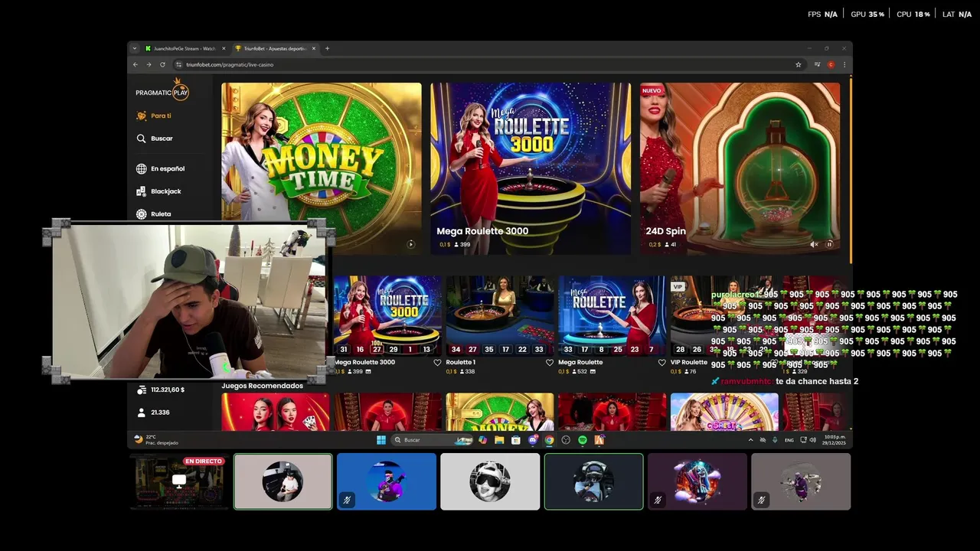Reload the page
This screenshot has height=551, width=980.
tap(162, 64)
